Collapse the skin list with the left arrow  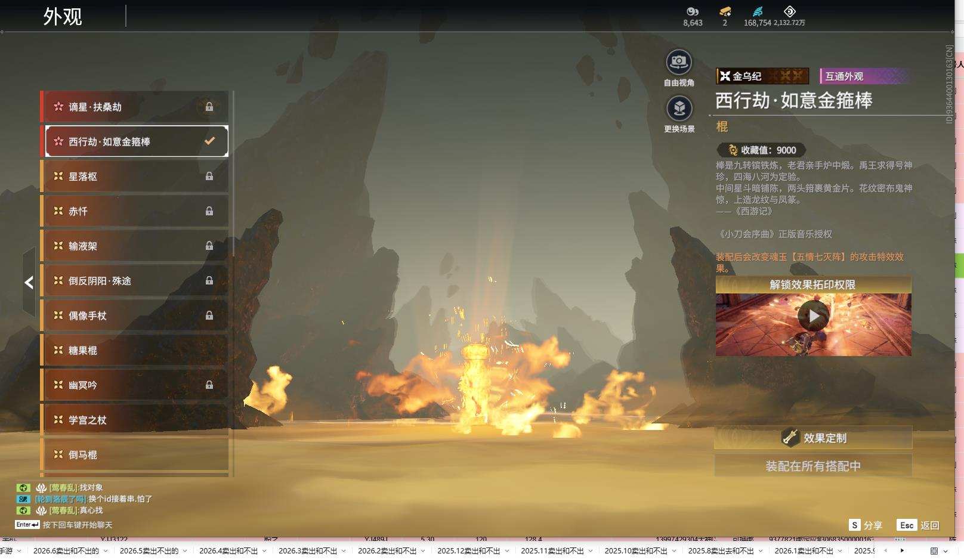tap(29, 282)
